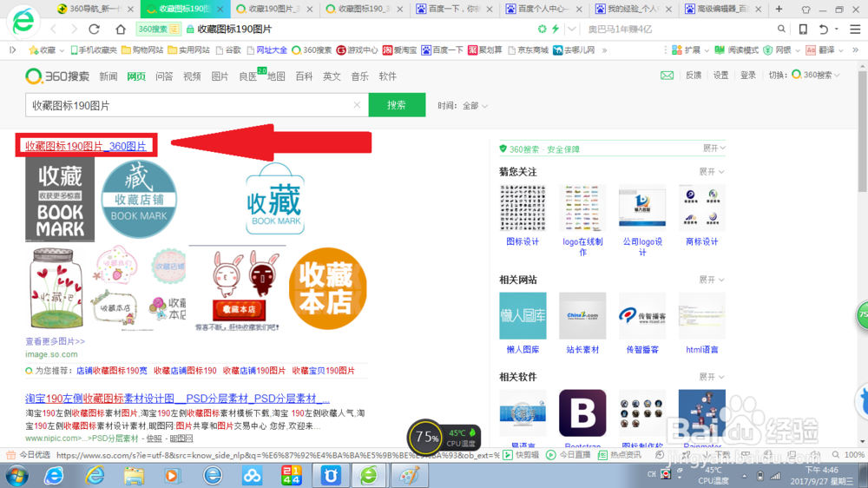
Task: Click the 360 browser logo icon
Action: (x=23, y=21)
